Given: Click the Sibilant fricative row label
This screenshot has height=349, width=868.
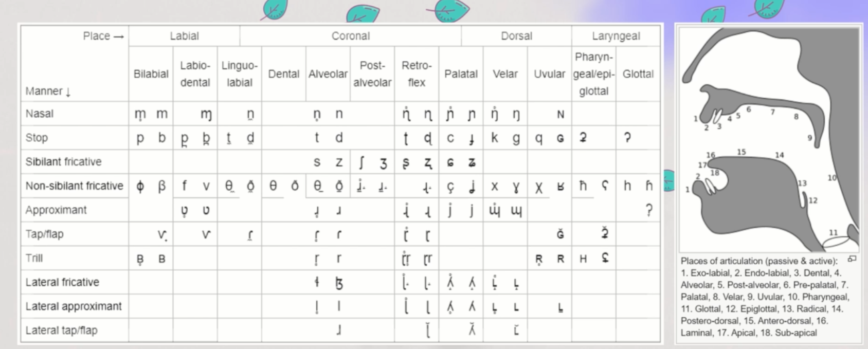Looking at the screenshot, I should click(x=63, y=162).
